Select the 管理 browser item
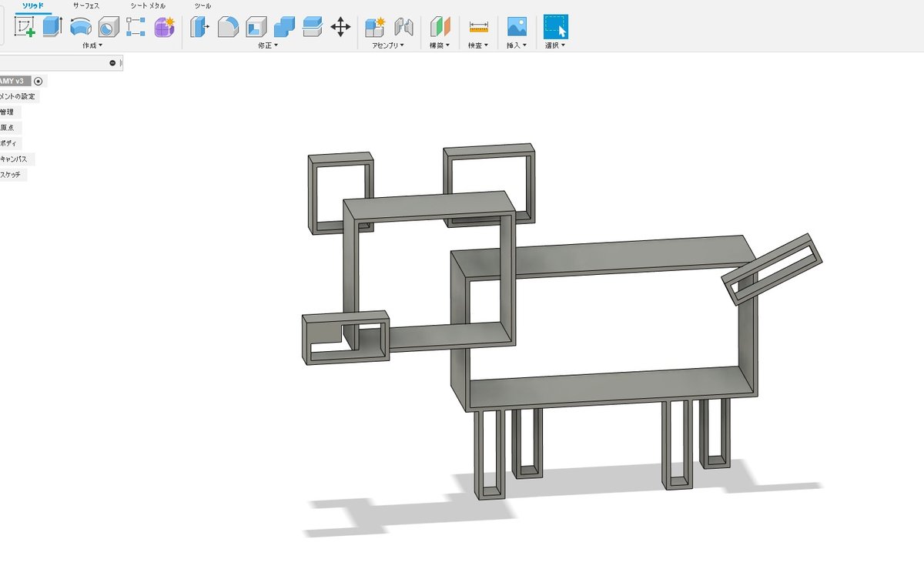 point(8,112)
